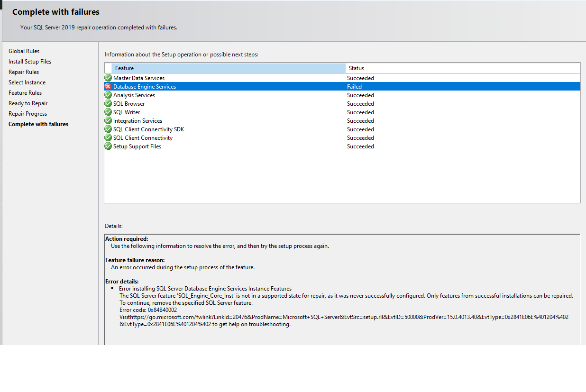Select the SQL Browser row text
The image size is (586, 392).
[129, 104]
